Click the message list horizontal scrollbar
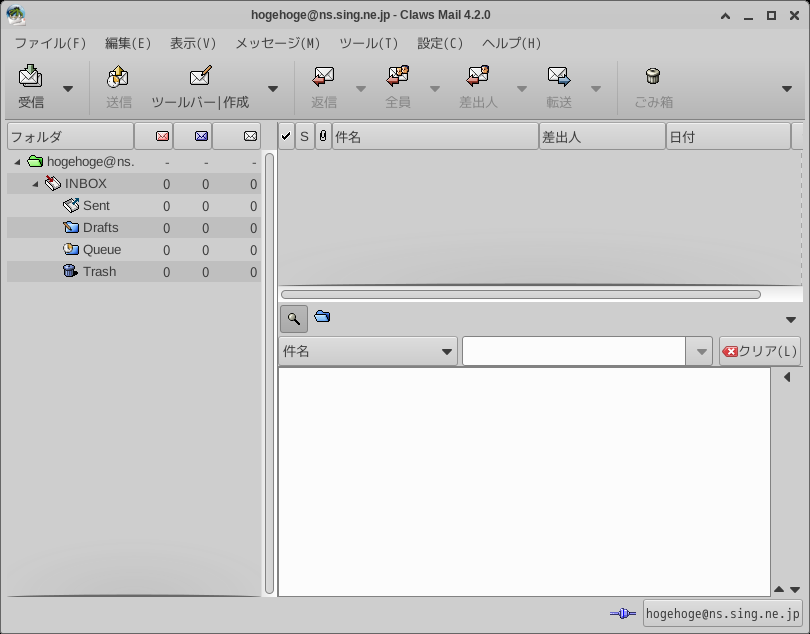This screenshot has width=810, height=634. tap(521, 295)
